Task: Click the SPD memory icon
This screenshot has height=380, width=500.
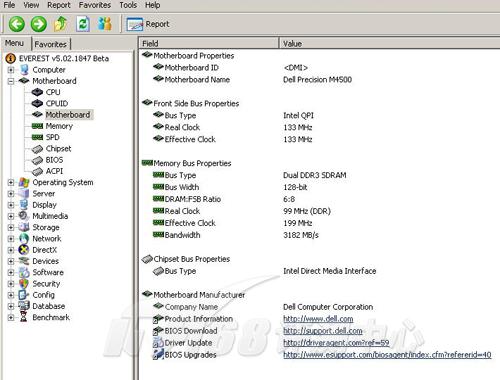Action: click(x=37, y=137)
